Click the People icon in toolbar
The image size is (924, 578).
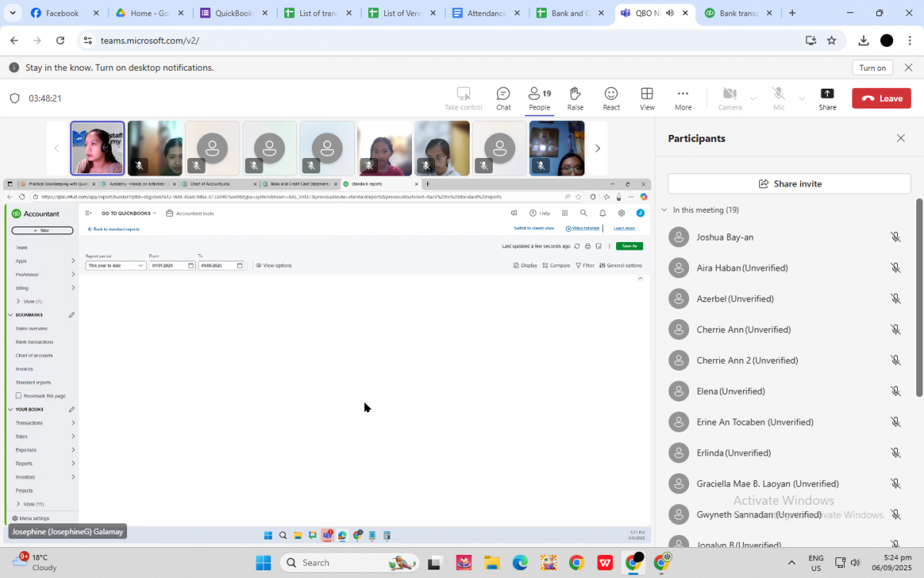click(539, 98)
